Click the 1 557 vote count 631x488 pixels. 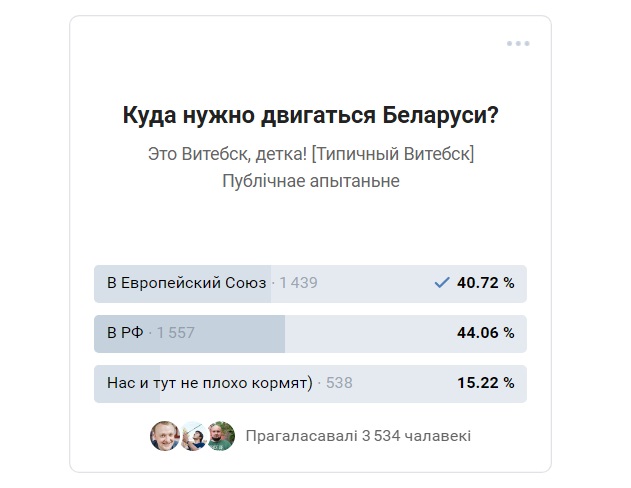(x=175, y=333)
